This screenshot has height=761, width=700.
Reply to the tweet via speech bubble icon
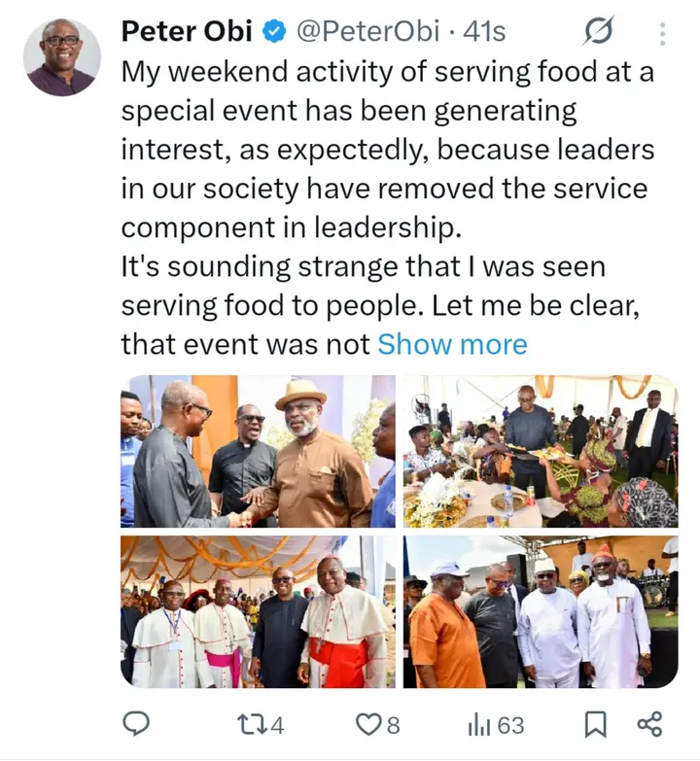click(x=136, y=724)
